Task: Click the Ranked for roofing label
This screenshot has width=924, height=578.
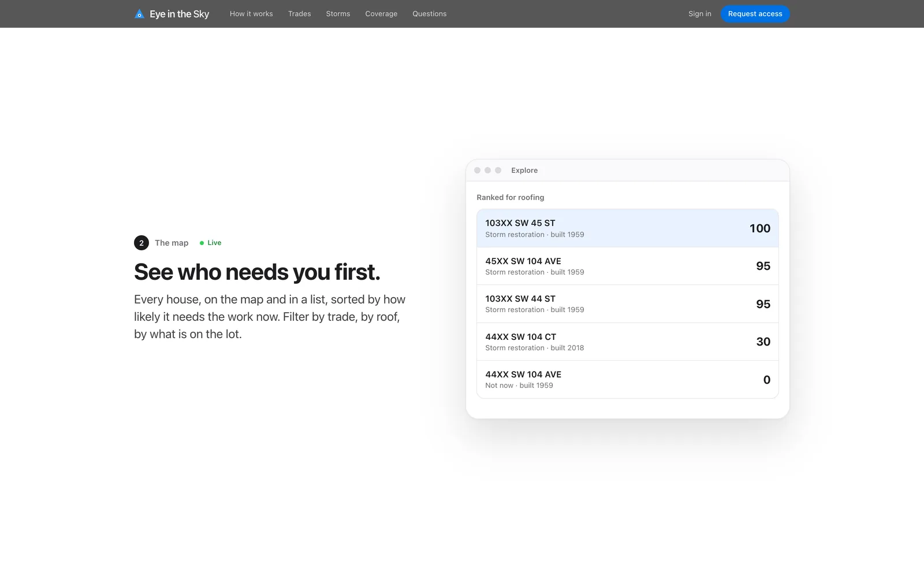Action: (x=511, y=198)
